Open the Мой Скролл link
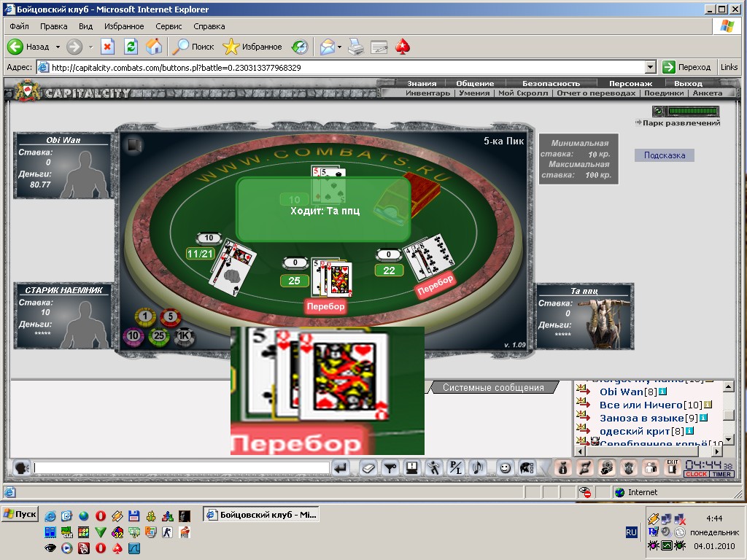 [523, 93]
